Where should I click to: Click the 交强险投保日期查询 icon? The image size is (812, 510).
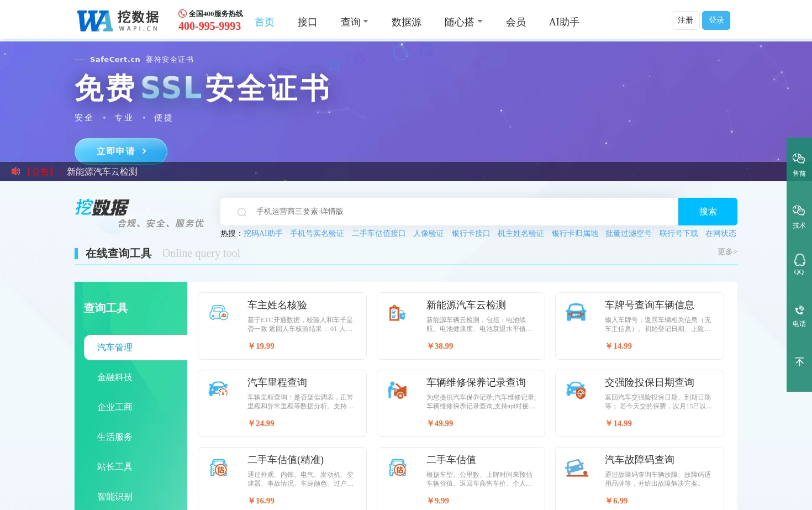(x=576, y=390)
